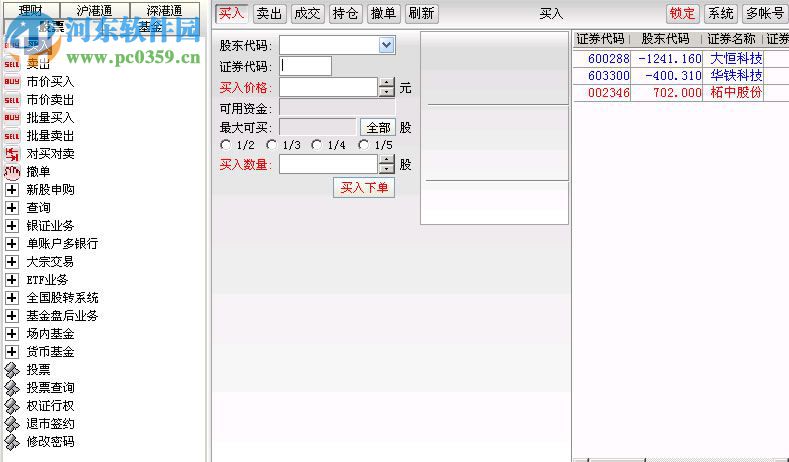Click the 买入价格 input field
The width and height of the screenshot is (789, 462).
pyautogui.click(x=329, y=87)
